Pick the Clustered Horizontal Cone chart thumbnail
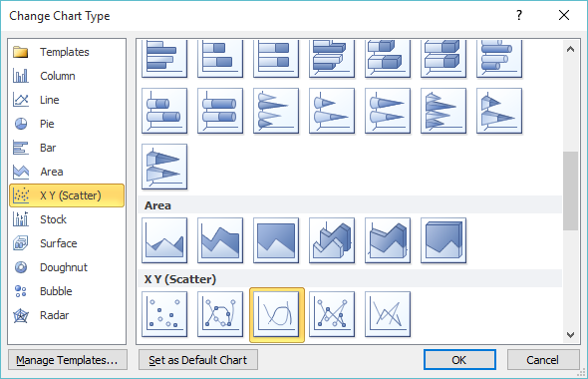This screenshot has height=379, width=588. click(x=276, y=111)
